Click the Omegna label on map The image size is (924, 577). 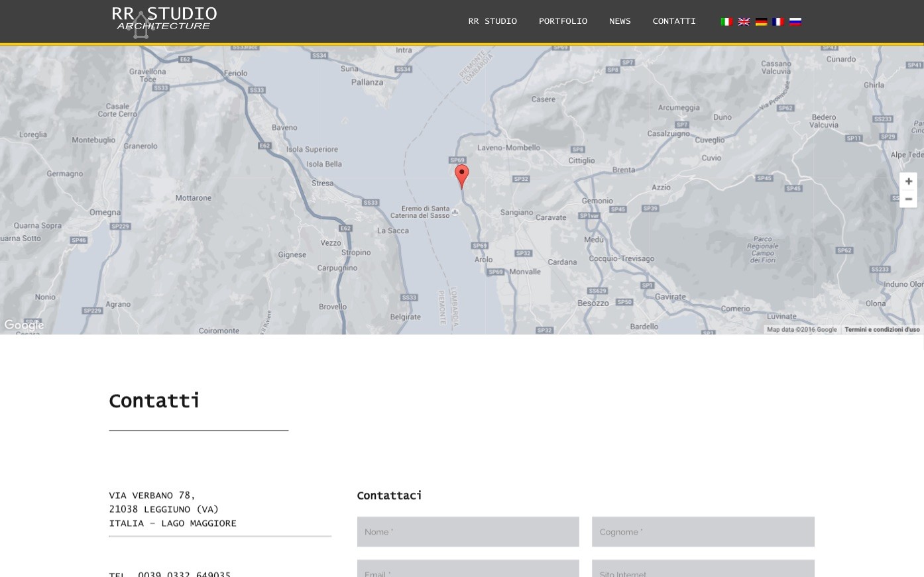[x=105, y=213]
